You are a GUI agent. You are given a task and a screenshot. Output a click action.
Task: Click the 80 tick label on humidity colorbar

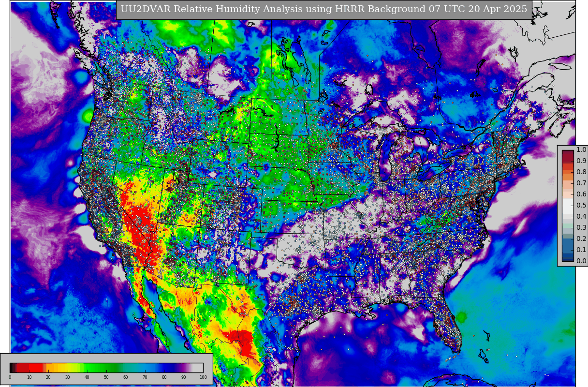[x=164, y=377]
